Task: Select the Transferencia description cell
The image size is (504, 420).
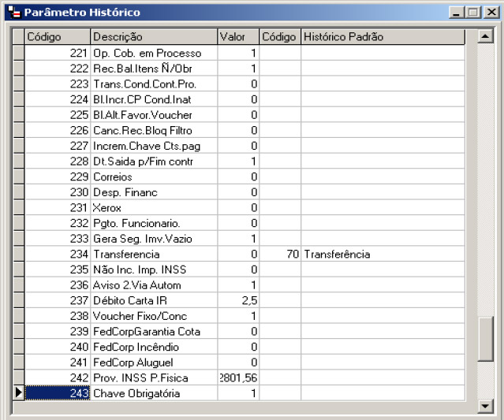Action: [x=154, y=255]
